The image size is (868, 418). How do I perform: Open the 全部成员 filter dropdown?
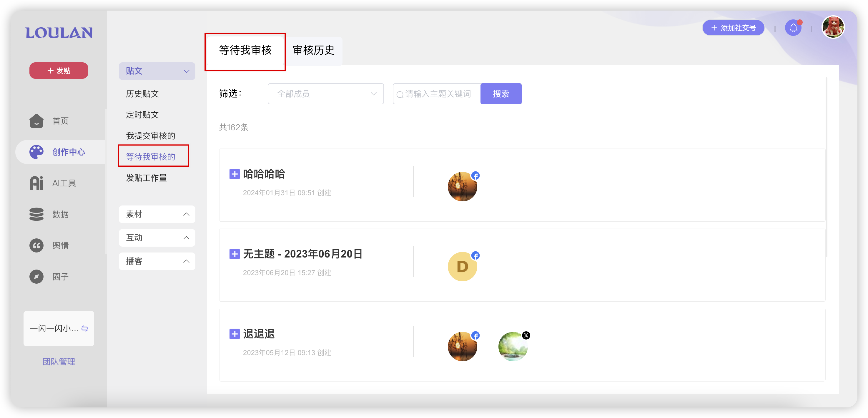tap(326, 94)
